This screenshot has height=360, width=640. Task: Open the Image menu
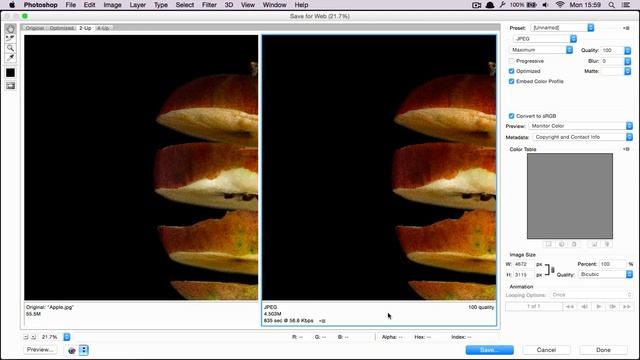pos(112,5)
